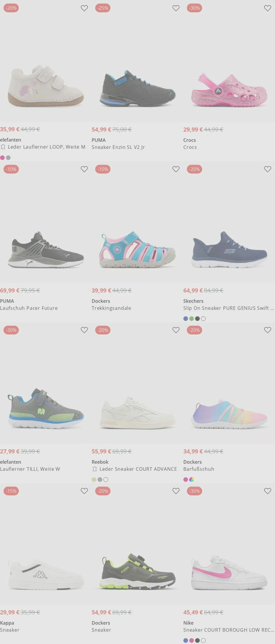Pick rainbow swatch for Dockers Barfußschuh

[191, 480]
